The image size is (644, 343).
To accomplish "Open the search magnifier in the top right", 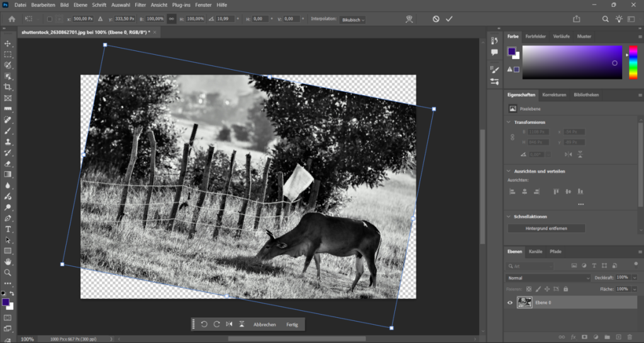I will 606,19.
